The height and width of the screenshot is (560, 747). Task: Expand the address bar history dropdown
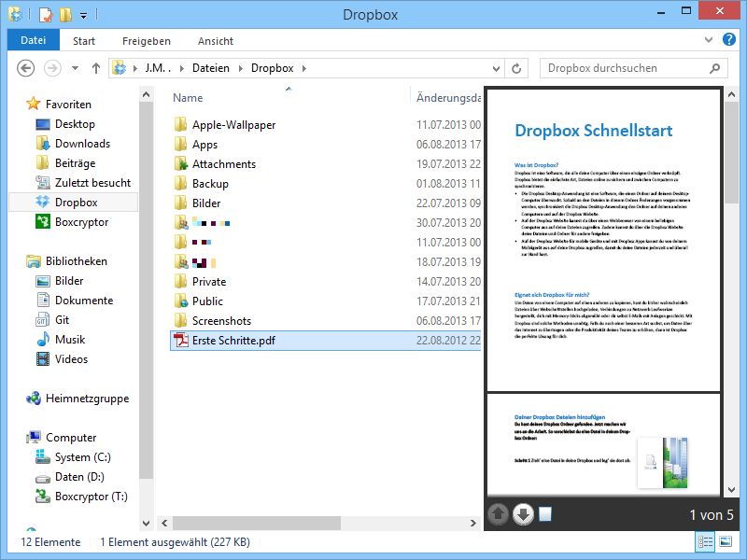(496, 68)
